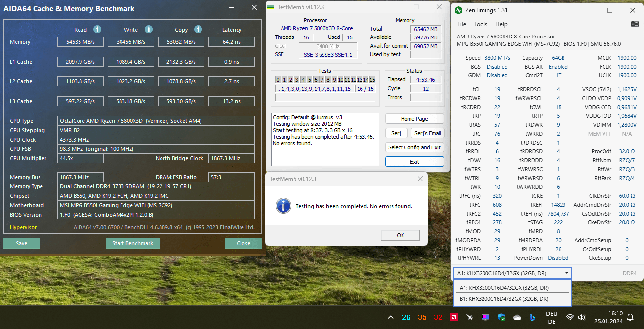Viewport: 644px width, 329px height.
Task: Click the Exit button in TestMem5
Action: tap(415, 162)
